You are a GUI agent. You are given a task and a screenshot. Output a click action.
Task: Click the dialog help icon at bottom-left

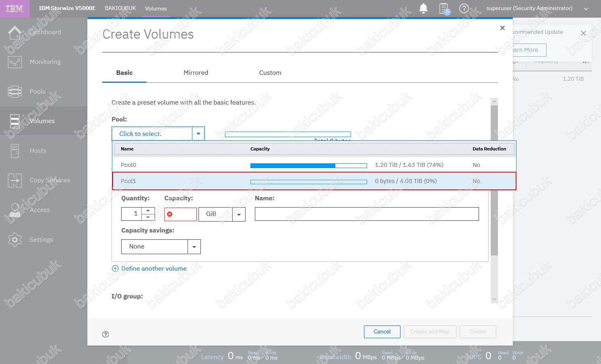click(x=105, y=334)
